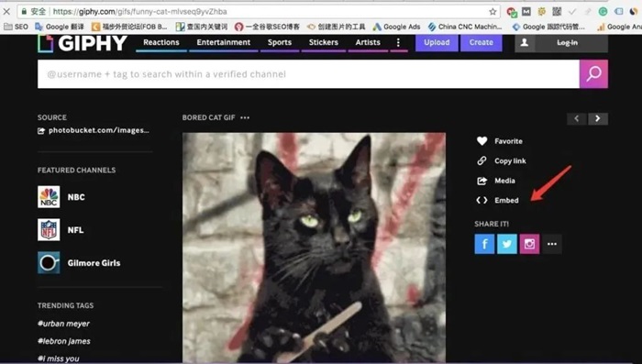Image resolution: width=642 pixels, height=364 pixels.
Task: Expand more share options ellipsis
Action: [552, 244]
